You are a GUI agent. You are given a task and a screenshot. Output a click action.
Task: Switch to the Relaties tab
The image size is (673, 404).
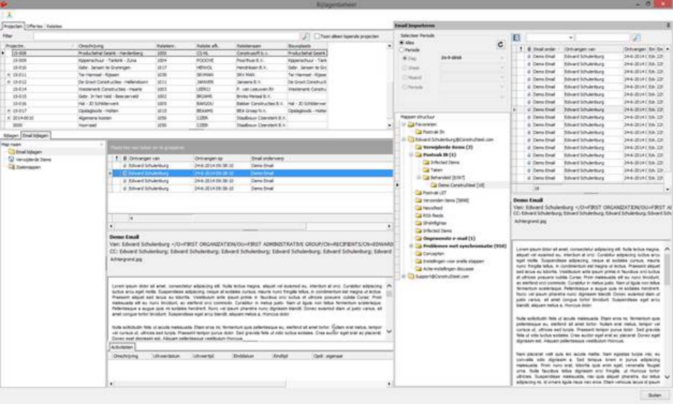pos(54,26)
